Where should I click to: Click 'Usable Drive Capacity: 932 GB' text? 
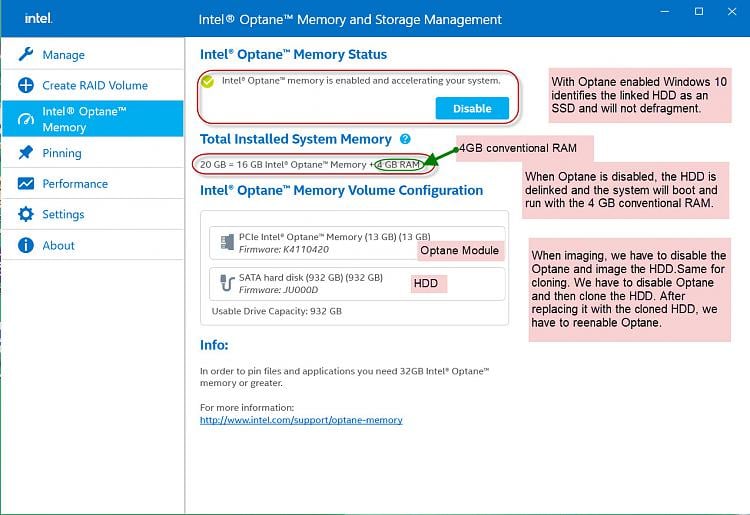[x=276, y=311]
